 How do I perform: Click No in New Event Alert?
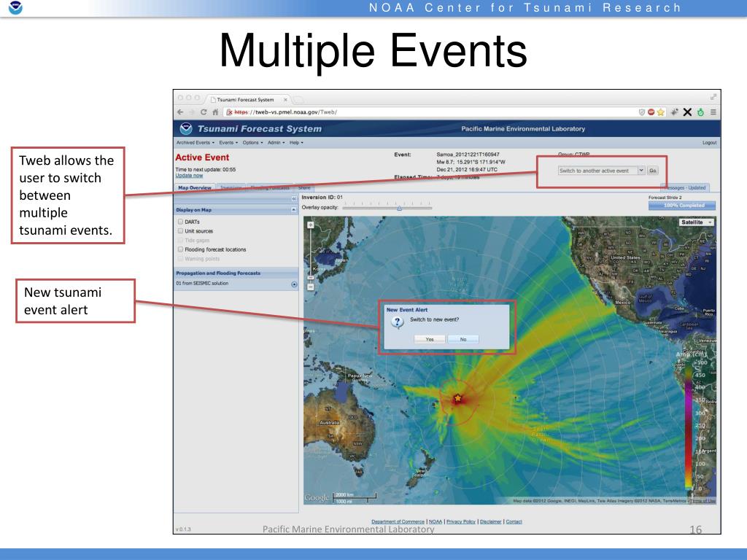pos(463,339)
